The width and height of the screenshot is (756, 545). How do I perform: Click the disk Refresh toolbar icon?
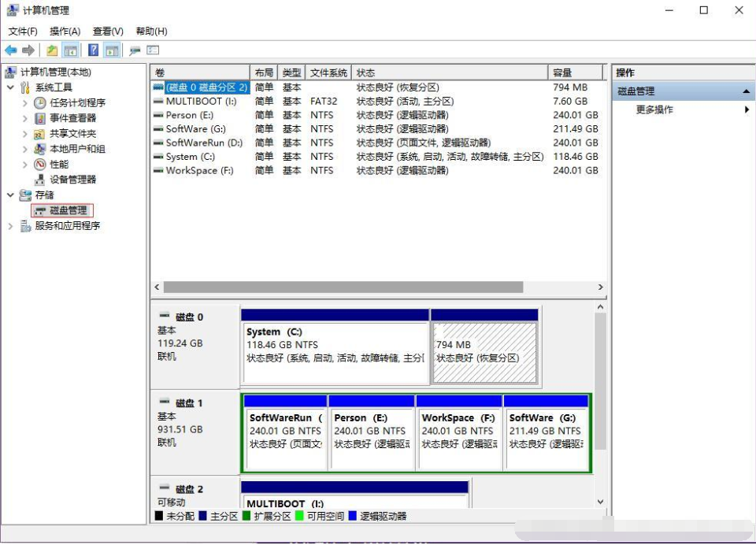(x=135, y=50)
